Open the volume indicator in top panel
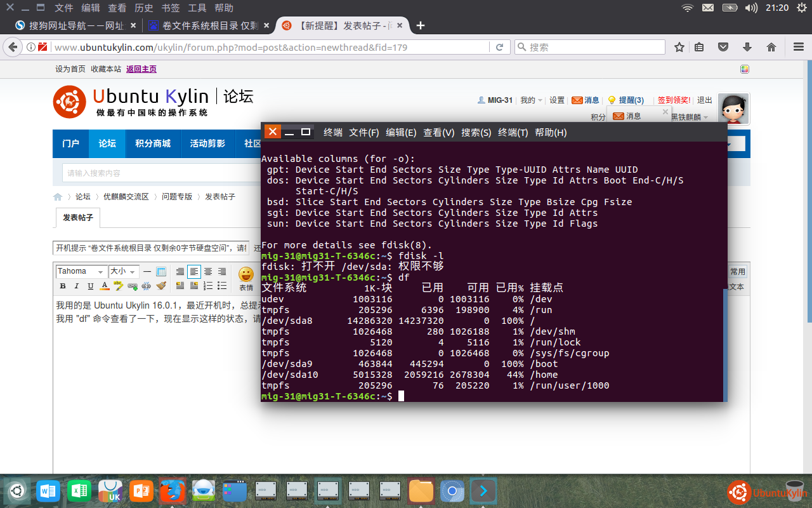The image size is (812, 508). [751, 8]
